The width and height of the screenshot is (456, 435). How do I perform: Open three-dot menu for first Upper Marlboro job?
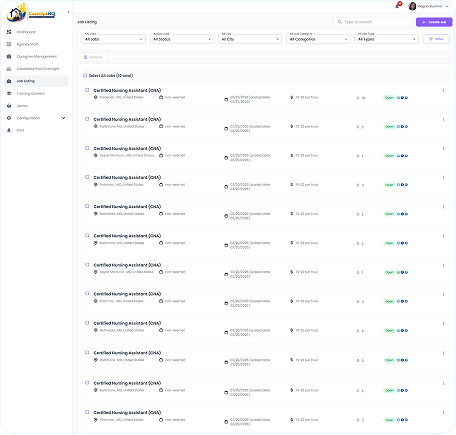tap(443, 149)
